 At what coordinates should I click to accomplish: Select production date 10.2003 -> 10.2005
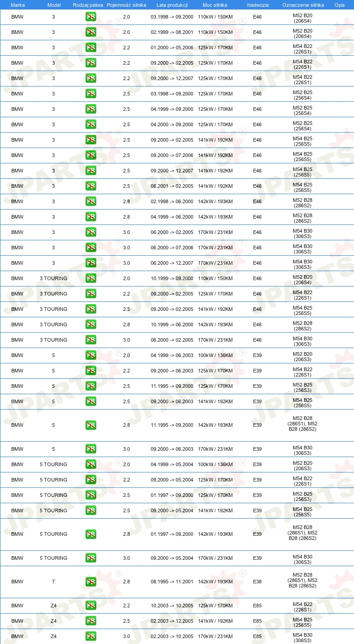click(172, 606)
